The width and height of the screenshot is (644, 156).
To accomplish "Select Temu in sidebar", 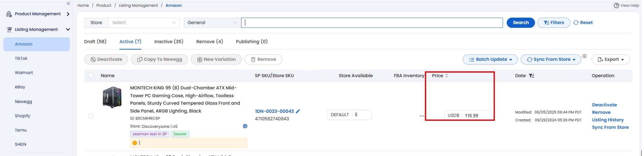I will pos(21,130).
